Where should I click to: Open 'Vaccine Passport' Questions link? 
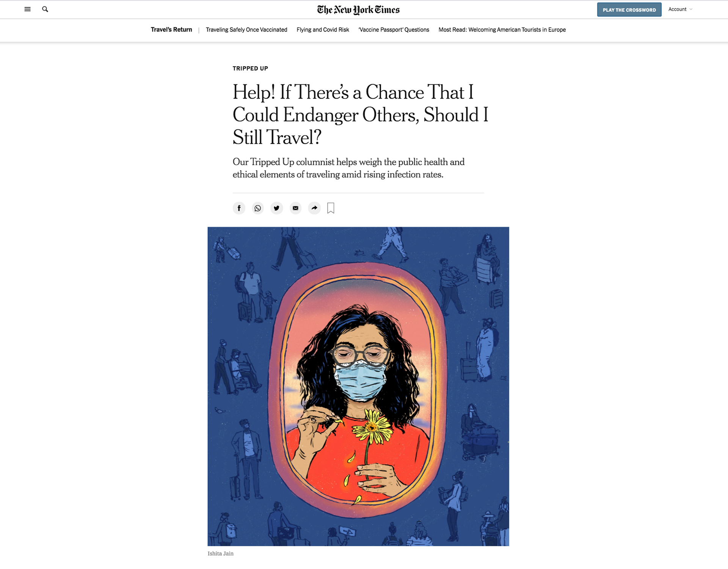coord(394,30)
